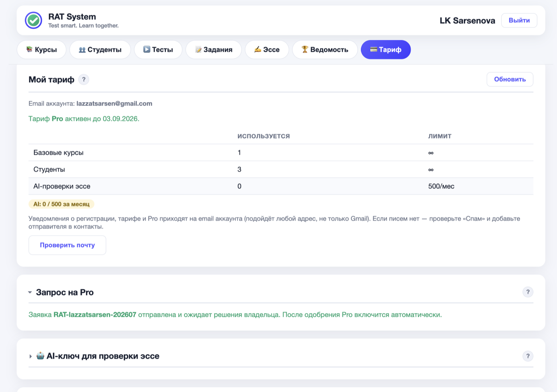
Task: Click the AI: 0 / 500 за месяц badge
Action: (x=61, y=204)
